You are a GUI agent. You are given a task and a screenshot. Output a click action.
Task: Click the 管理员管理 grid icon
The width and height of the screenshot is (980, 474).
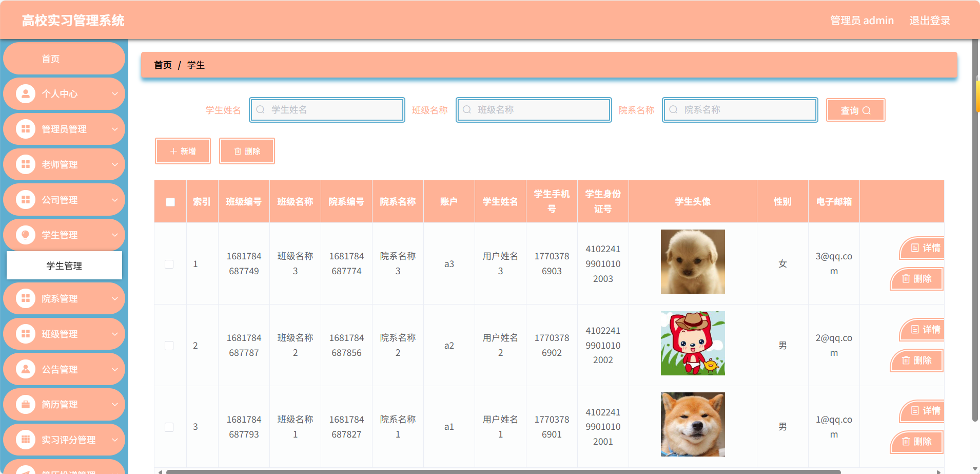pos(25,129)
